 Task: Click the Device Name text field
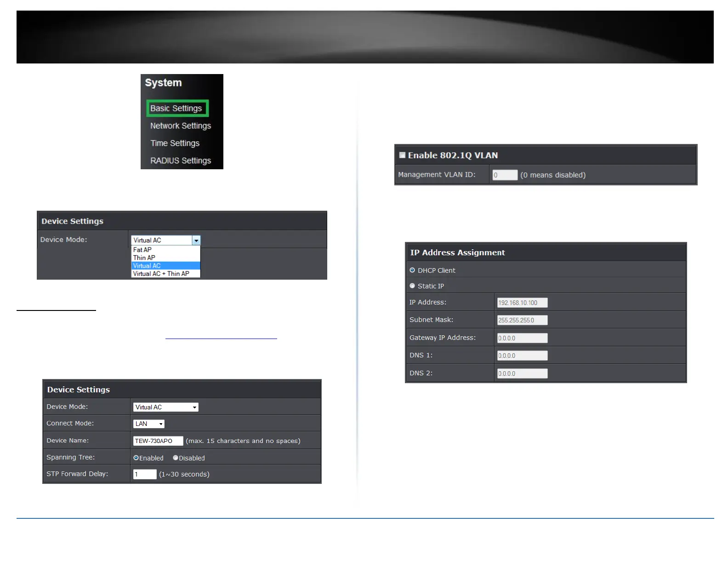tap(158, 441)
